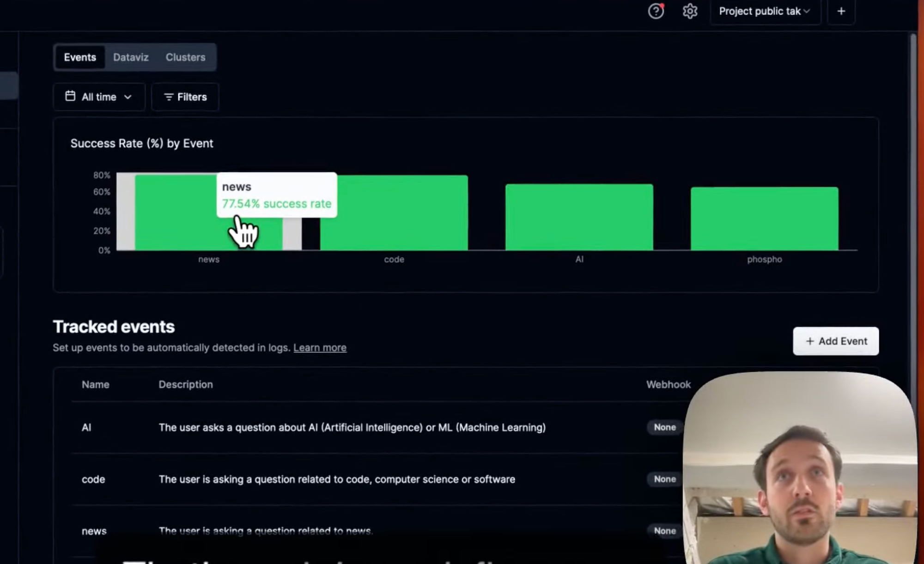Select the Events tab

coord(80,57)
